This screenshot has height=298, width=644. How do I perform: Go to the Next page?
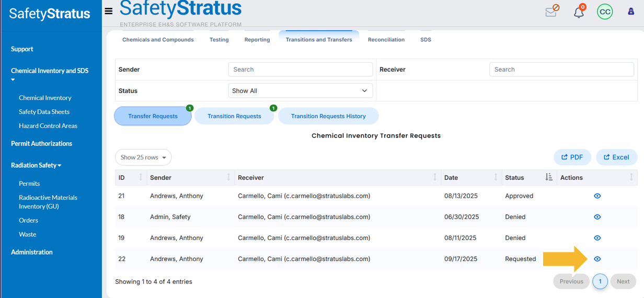[623, 281]
